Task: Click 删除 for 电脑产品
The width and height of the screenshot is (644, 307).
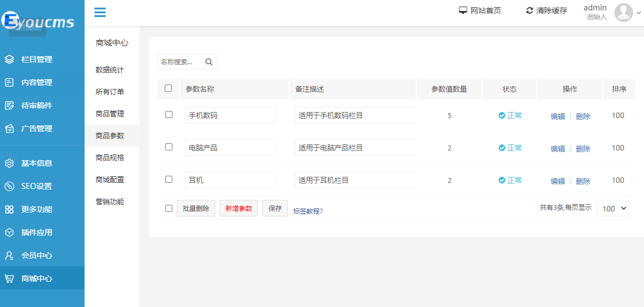Action: [583, 149]
